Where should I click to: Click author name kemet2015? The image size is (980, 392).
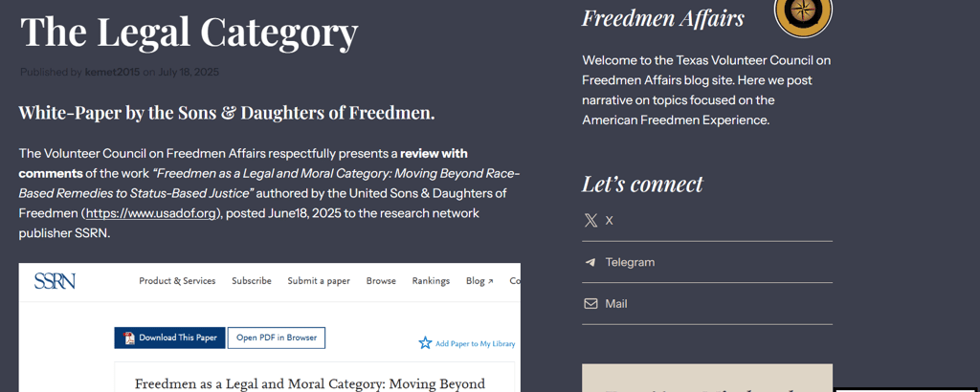pos(113,73)
